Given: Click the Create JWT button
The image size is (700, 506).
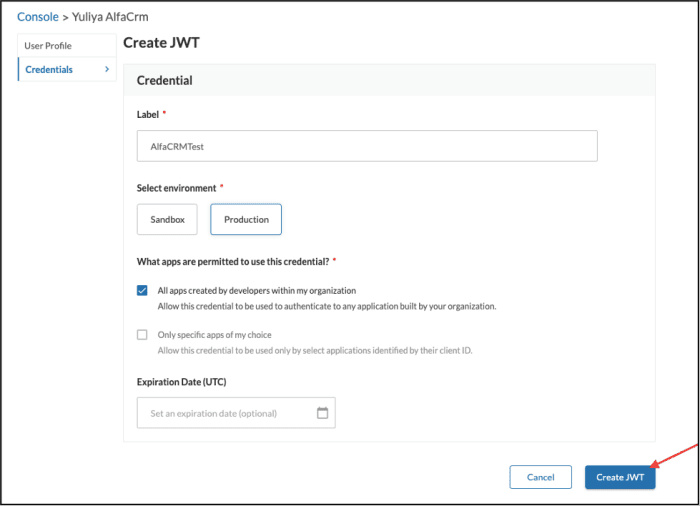Looking at the screenshot, I should 620,477.
